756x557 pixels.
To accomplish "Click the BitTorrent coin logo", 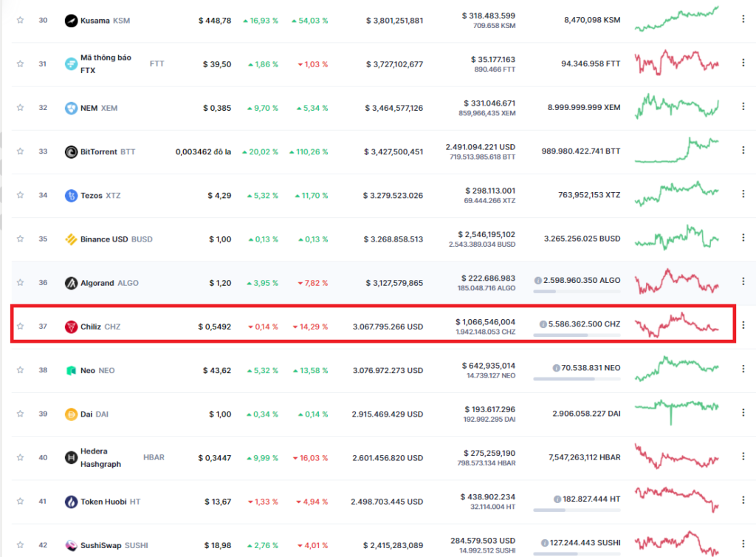I will point(71,152).
